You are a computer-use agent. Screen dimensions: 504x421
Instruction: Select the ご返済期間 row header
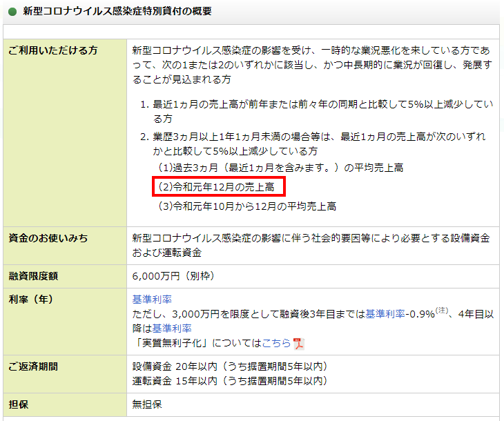click(65, 374)
